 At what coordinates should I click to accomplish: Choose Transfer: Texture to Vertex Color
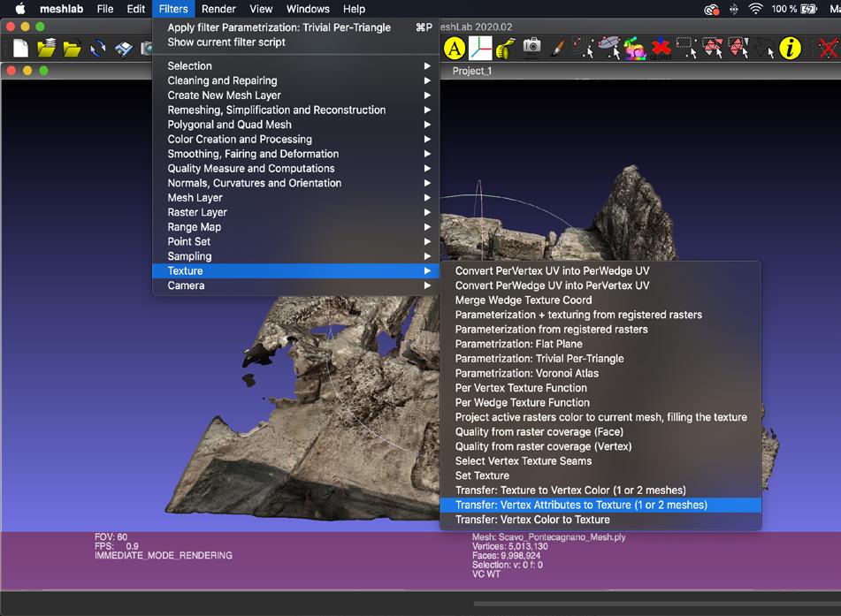tap(600, 490)
